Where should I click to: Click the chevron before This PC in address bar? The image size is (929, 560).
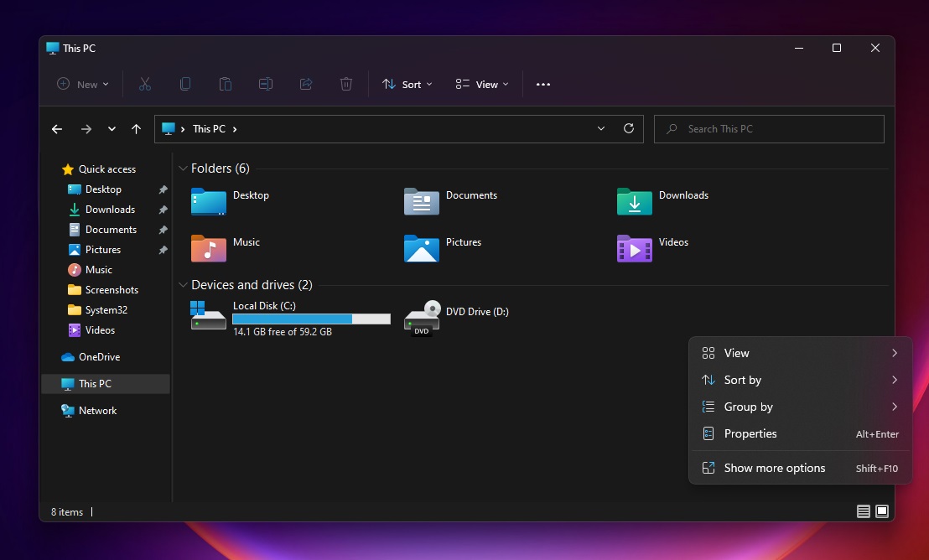183,129
